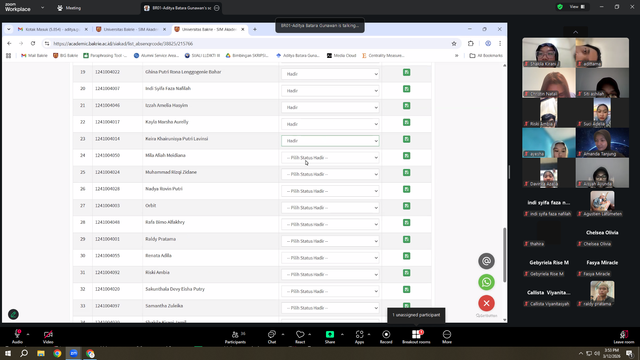Open a new browser tab
The height and width of the screenshot is (360, 640).
[x=255, y=29]
